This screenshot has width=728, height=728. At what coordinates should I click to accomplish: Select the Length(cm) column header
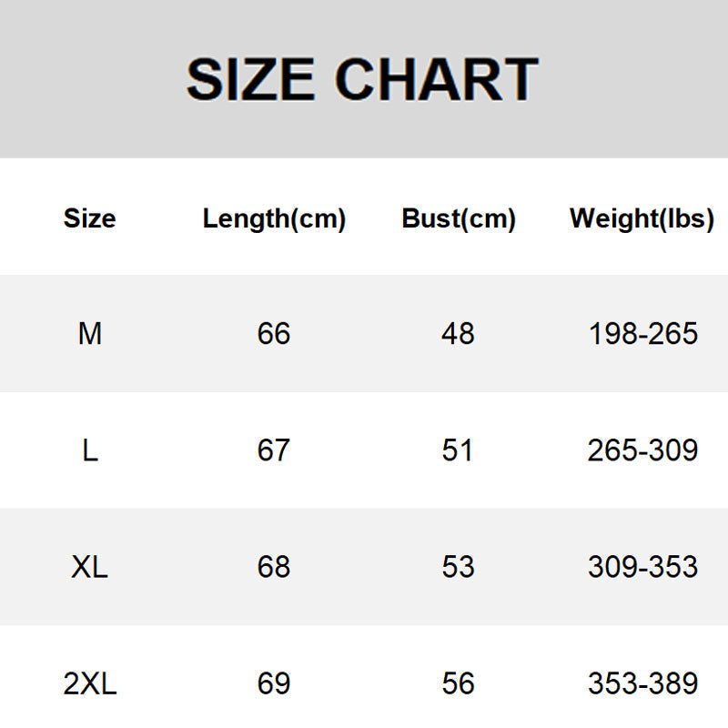[274, 218]
